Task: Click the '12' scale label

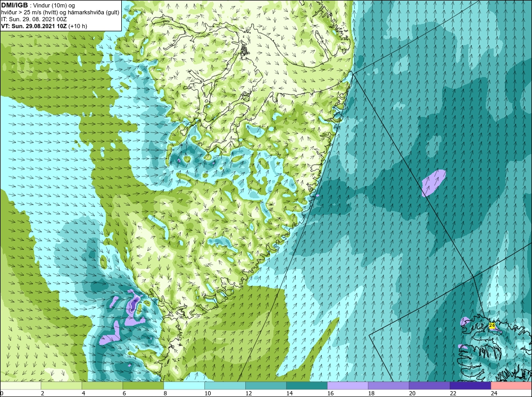Action: (248, 393)
